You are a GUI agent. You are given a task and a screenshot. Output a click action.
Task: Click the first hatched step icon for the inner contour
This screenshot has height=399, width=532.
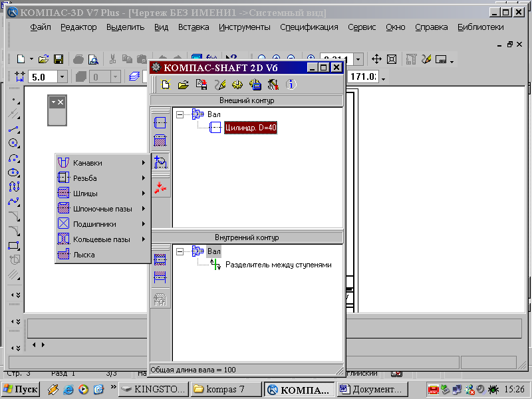160,259
